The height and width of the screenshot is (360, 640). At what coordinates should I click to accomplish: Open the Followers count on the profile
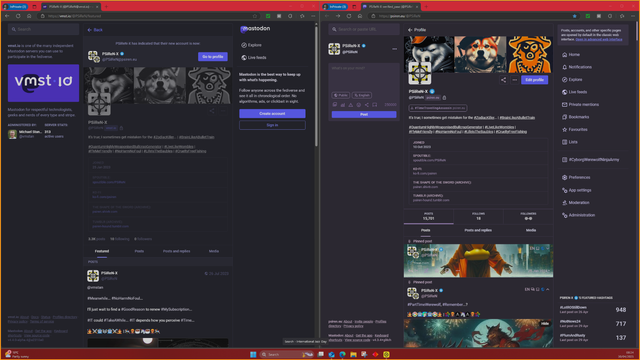(528, 216)
